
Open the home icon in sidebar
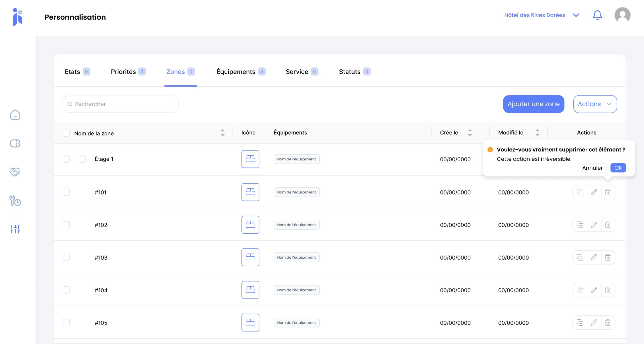[x=15, y=115]
